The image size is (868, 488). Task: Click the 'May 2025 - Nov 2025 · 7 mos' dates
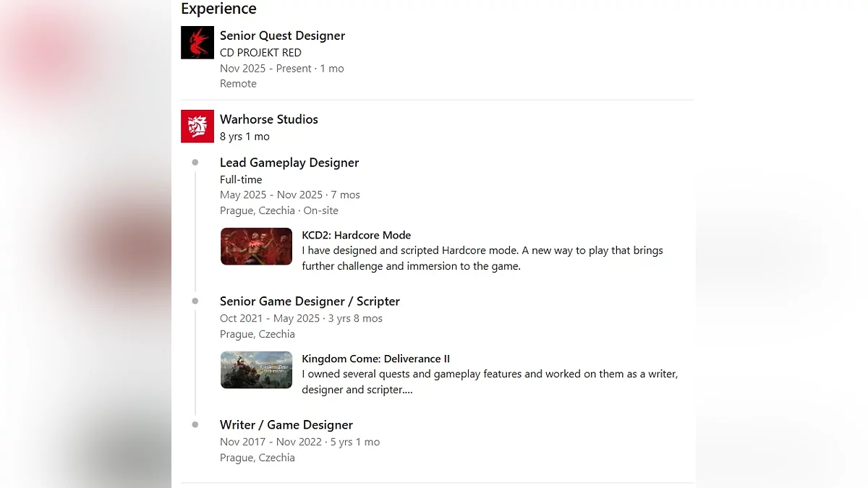(290, 195)
